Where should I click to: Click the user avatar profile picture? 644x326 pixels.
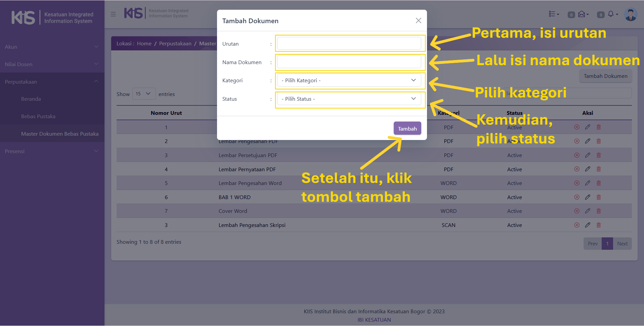[630, 14]
